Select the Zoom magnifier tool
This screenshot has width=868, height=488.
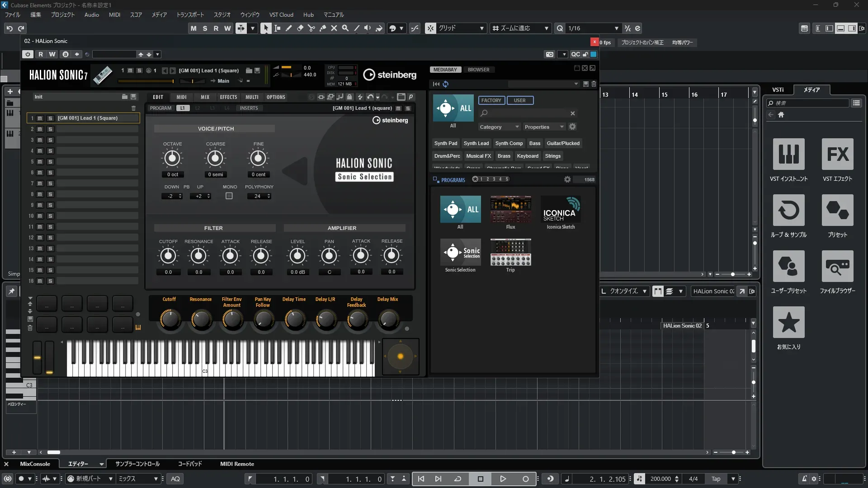pos(345,28)
